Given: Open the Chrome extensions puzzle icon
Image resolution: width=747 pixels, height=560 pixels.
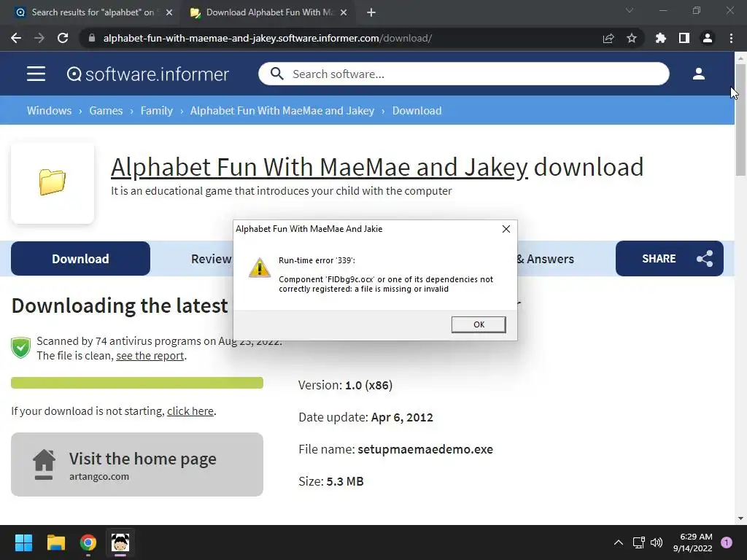Looking at the screenshot, I should point(661,38).
